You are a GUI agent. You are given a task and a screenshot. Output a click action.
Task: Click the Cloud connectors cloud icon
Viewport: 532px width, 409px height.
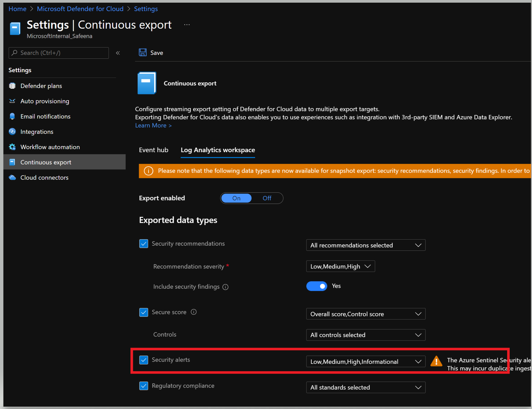(x=12, y=177)
